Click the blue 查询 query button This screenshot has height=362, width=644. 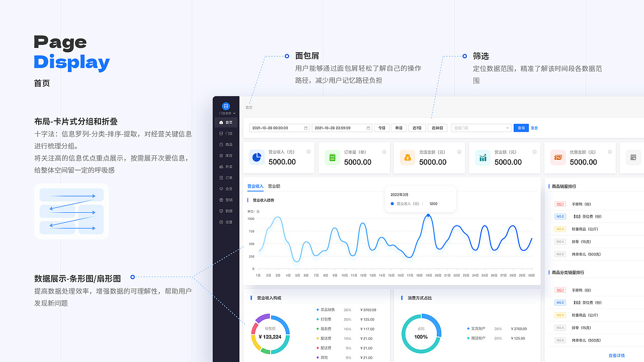521,128
